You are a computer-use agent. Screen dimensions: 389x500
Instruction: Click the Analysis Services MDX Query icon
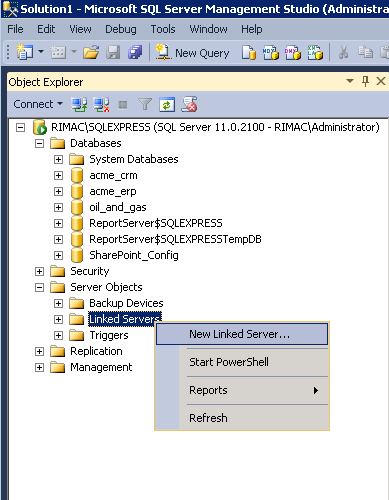[x=271, y=53]
